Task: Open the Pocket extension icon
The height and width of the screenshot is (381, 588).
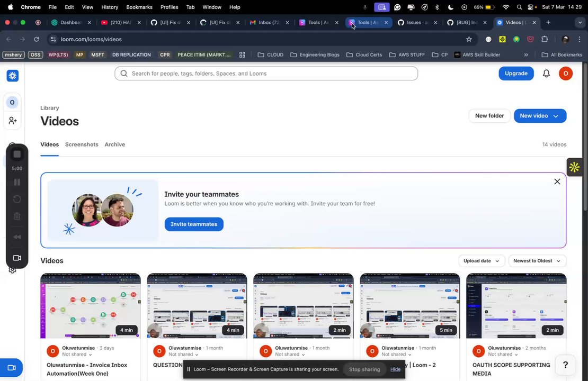Action: [x=530, y=39]
